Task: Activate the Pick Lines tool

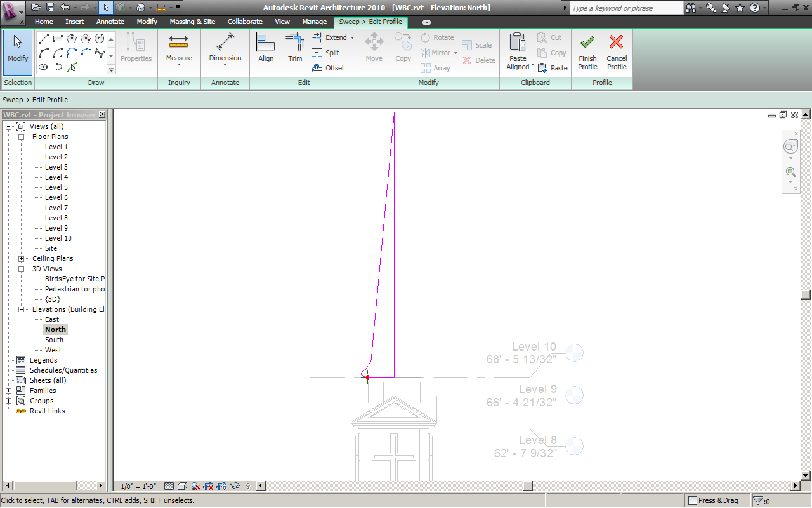Action: click(x=72, y=67)
